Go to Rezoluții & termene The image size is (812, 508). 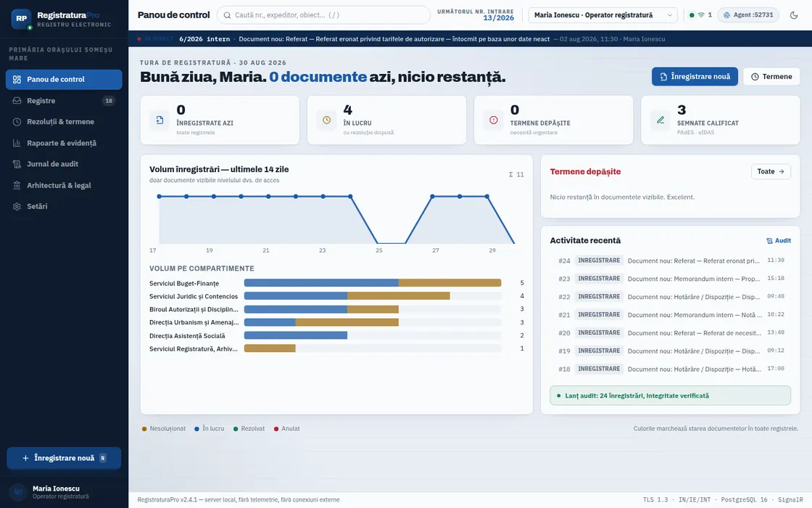pos(64,122)
